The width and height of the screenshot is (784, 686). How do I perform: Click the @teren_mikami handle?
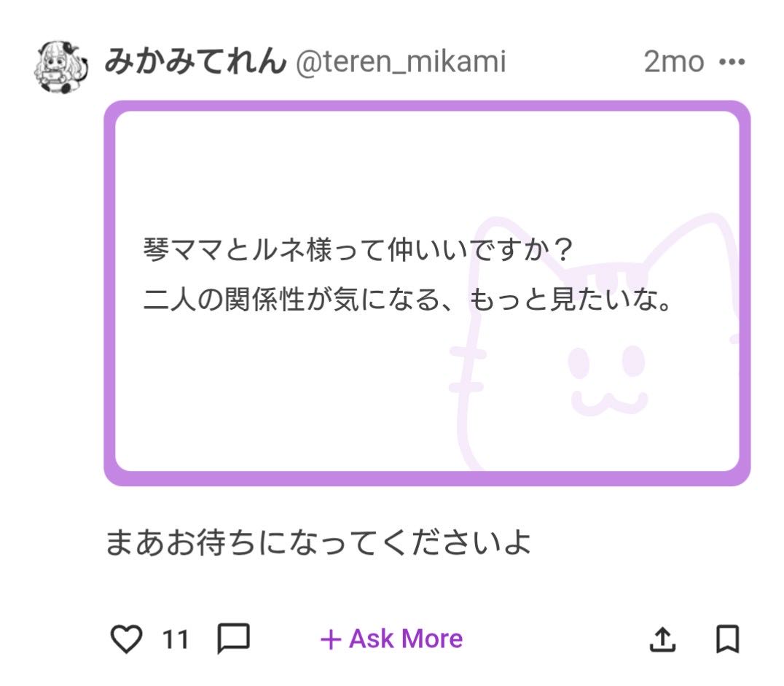400,63
